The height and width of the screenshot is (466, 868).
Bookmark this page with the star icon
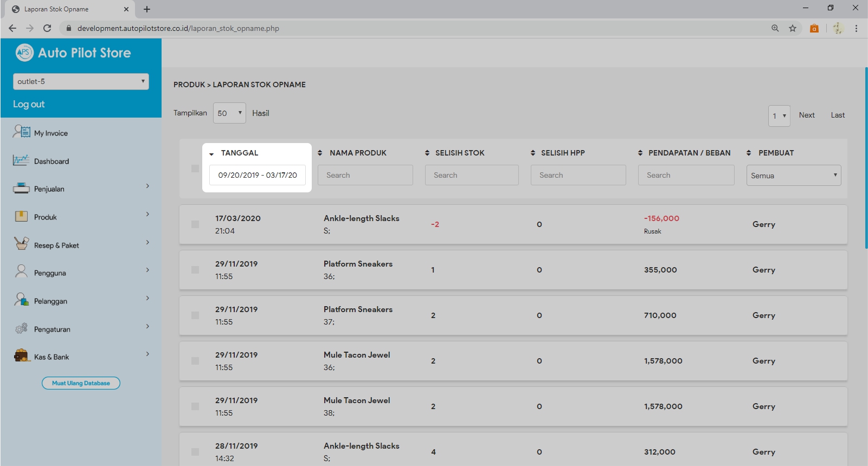click(x=793, y=28)
